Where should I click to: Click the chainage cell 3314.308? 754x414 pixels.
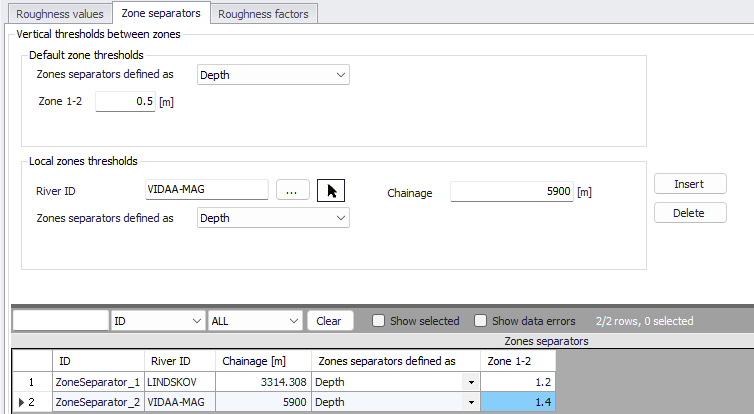pos(264,382)
